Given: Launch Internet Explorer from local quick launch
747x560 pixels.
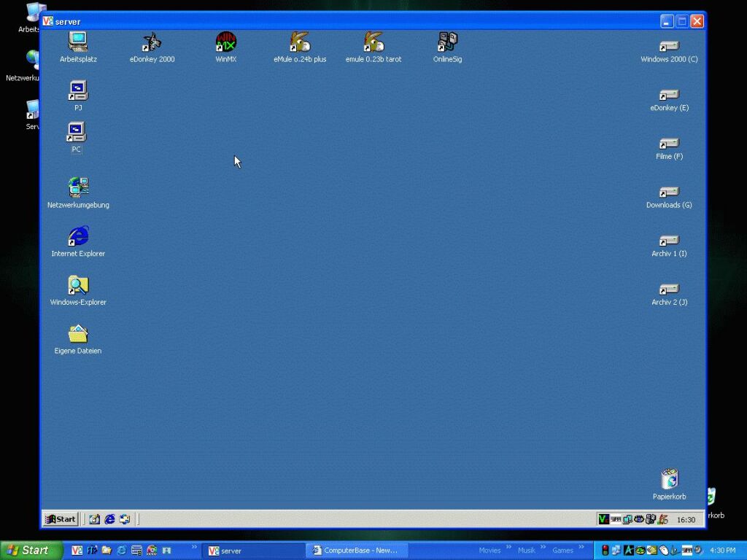Looking at the screenshot, I should coord(122,551).
